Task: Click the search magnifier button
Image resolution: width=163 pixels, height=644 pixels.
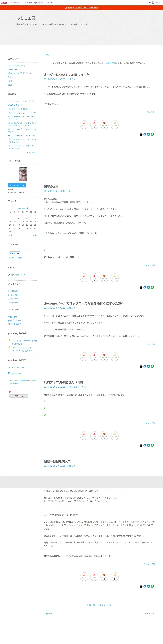Action: 153,3
